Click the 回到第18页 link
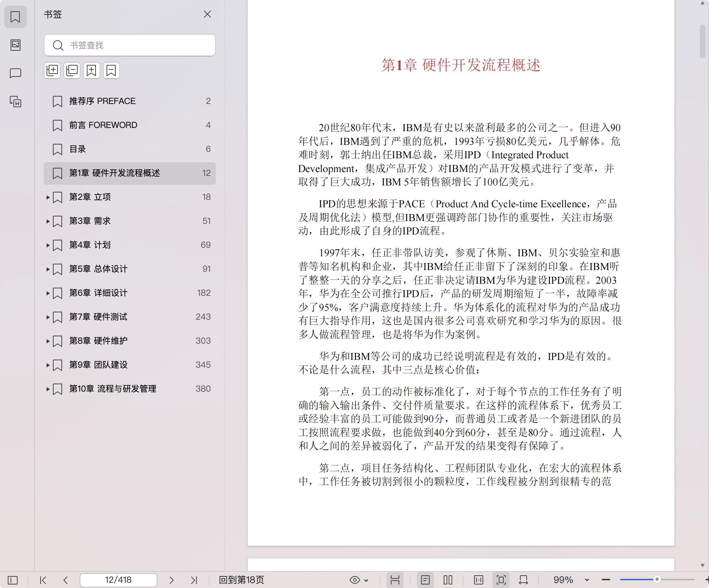Image resolution: width=709 pixels, height=588 pixels. (241, 580)
